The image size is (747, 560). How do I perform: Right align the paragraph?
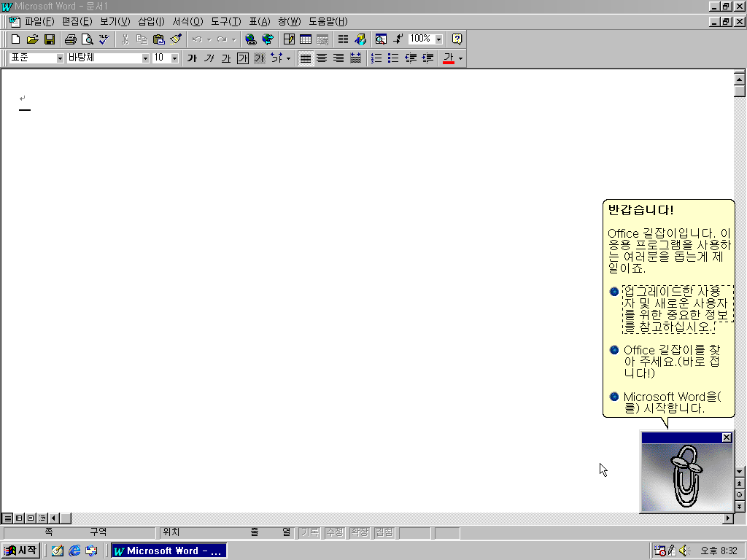pos(338,58)
